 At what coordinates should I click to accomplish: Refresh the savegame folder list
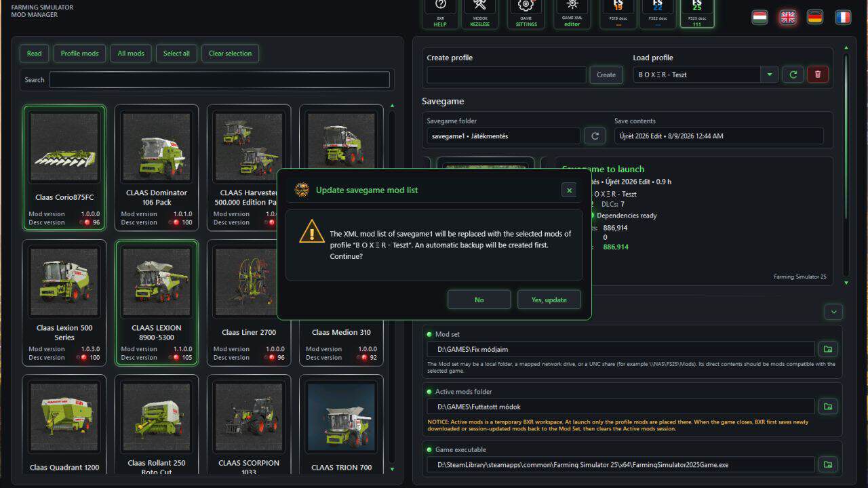tap(595, 136)
